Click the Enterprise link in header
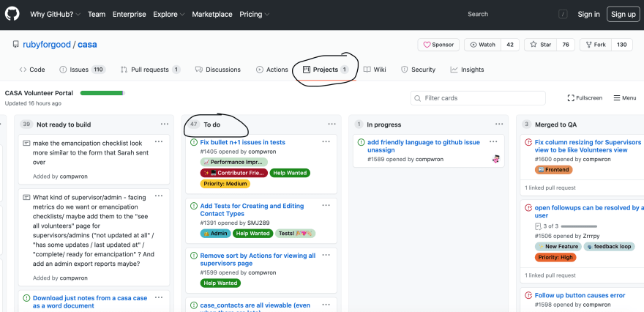The width and height of the screenshot is (644, 312). pyautogui.click(x=130, y=14)
